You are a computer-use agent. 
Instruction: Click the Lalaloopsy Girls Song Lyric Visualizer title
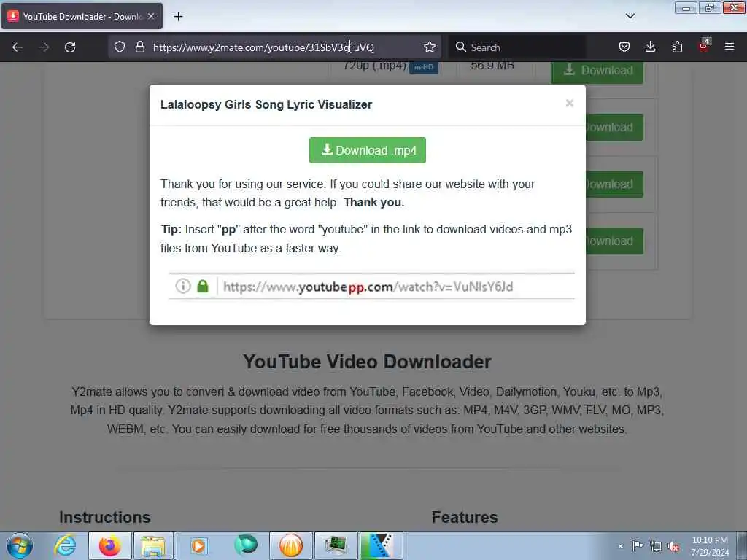(266, 105)
